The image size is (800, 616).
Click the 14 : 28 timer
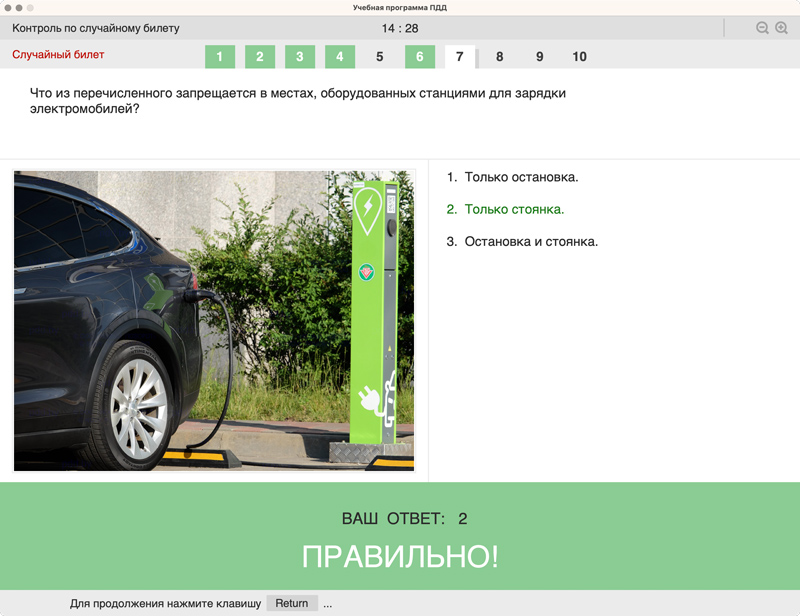click(400, 29)
